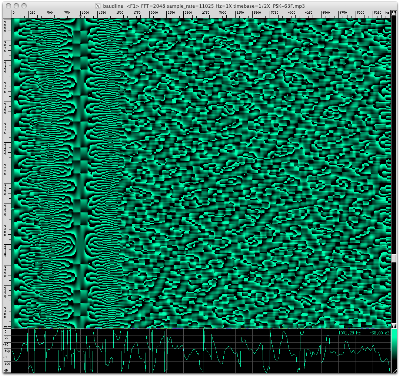This screenshot has width=400, height=377.
Task: Click the frequency ruler at the top of the spectrogram
Action: coord(201,14)
